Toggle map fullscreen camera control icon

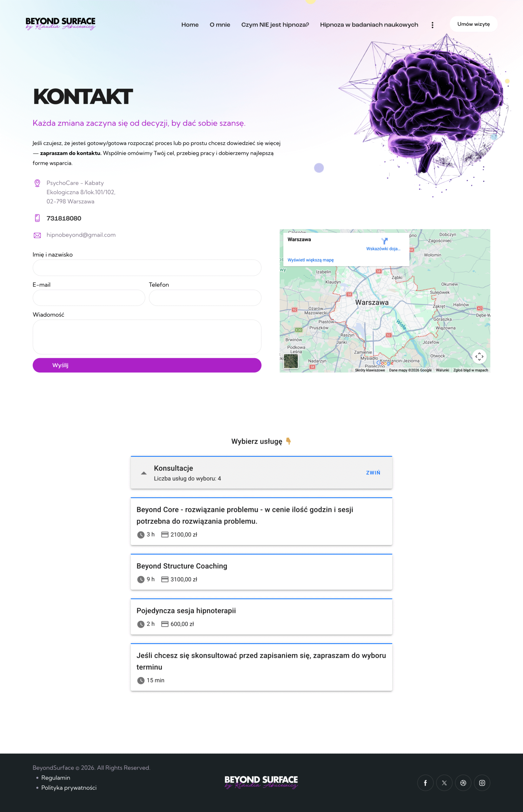479,356
